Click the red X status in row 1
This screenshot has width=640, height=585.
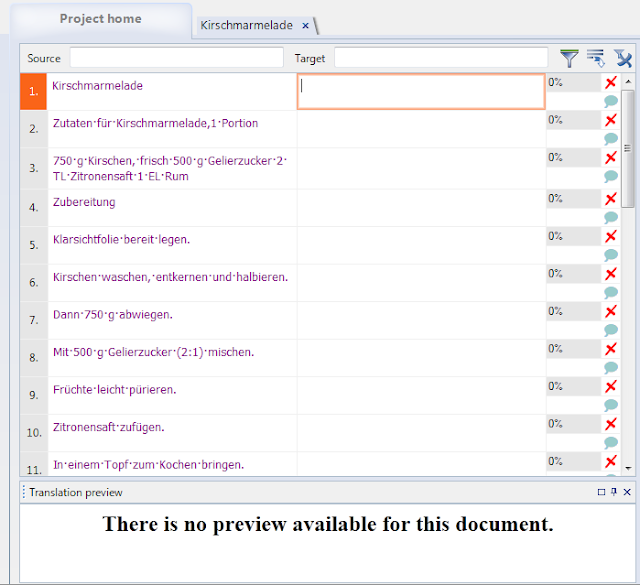pyautogui.click(x=611, y=82)
